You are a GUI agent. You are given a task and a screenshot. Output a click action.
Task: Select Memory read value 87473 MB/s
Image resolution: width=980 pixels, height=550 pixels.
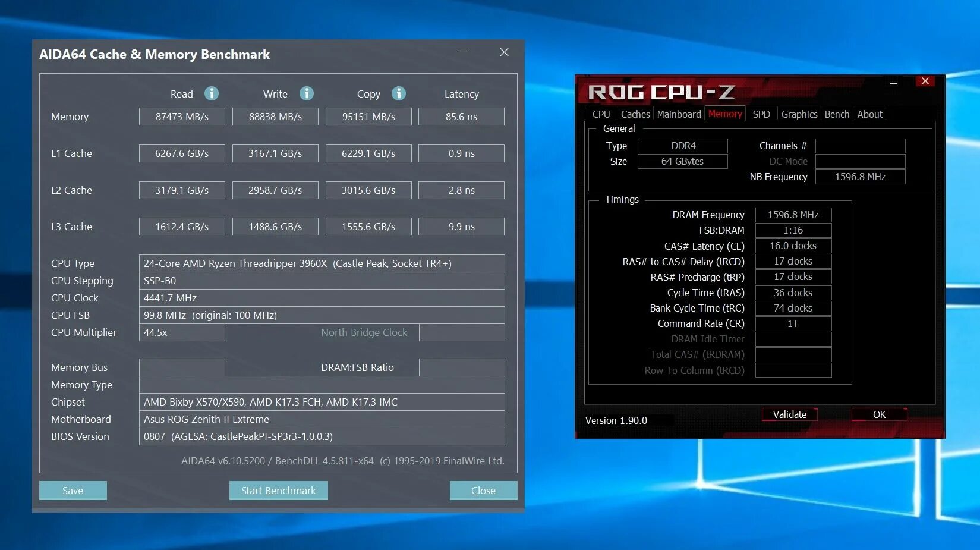182,117
